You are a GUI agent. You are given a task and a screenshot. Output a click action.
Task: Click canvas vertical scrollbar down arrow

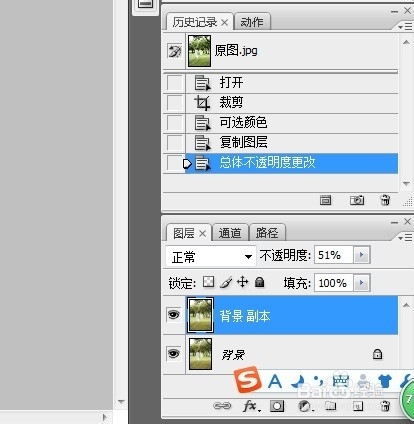point(121,402)
